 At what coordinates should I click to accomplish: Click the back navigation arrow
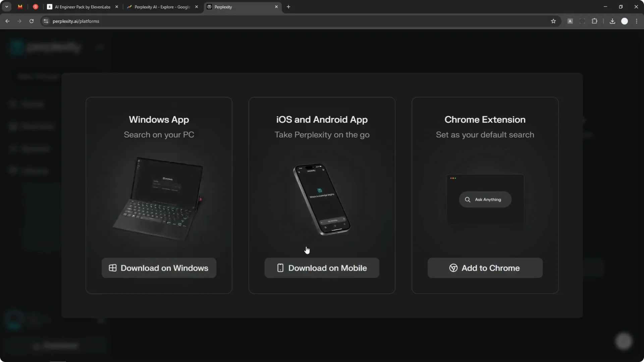point(7,21)
